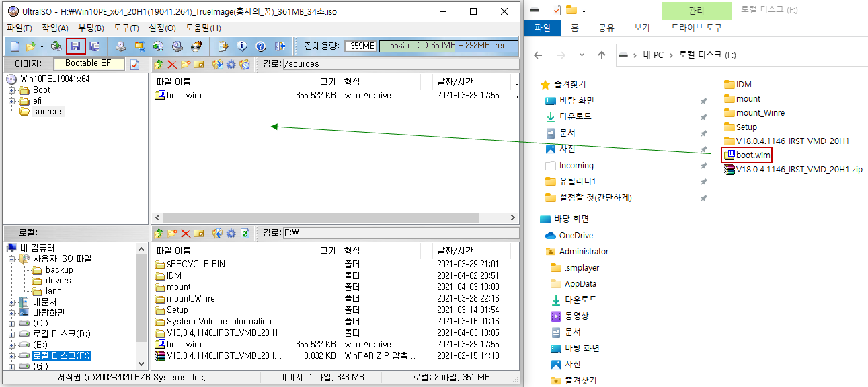Open the 도움말(H) menu

tap(204, 28)
